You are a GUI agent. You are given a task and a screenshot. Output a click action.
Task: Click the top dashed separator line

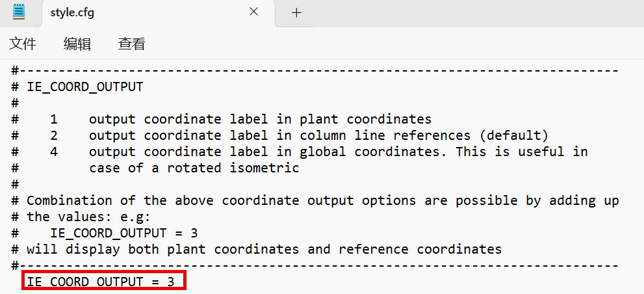(x=318, y=70)
